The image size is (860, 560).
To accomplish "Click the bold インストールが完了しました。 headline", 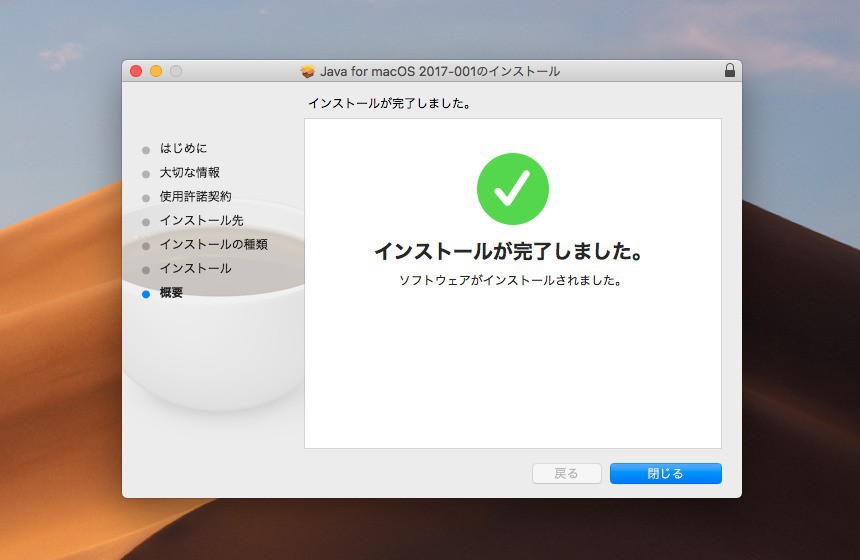I will pyautogui.click(x=508, y=251).
